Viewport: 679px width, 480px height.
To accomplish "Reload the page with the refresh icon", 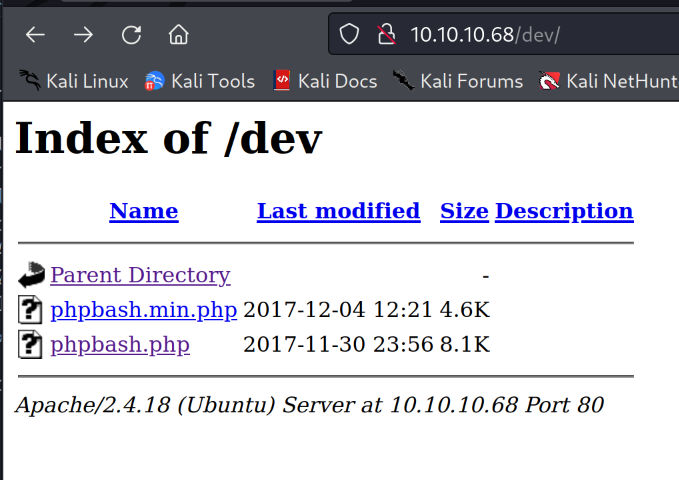I will pos(131,35).
